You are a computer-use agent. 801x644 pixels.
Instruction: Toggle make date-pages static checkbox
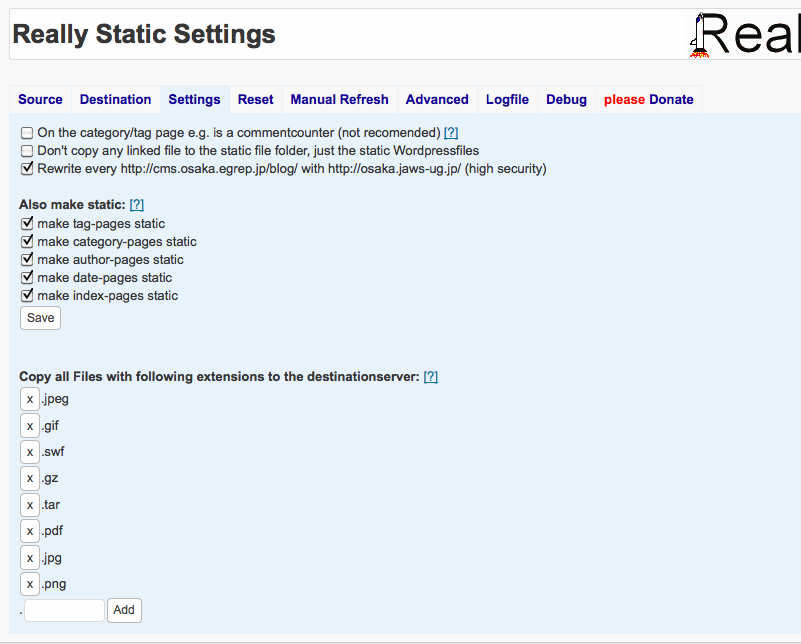(27, 278)
